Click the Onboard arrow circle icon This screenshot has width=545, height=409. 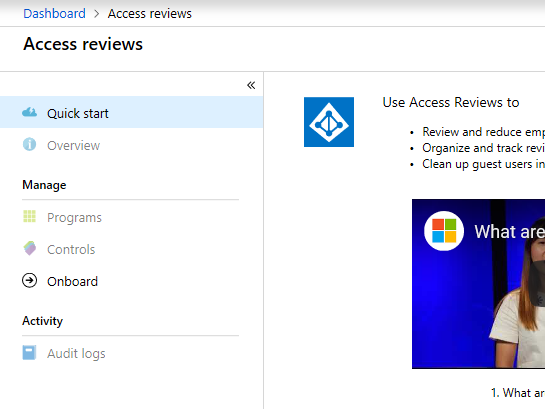tap(30, 280)
